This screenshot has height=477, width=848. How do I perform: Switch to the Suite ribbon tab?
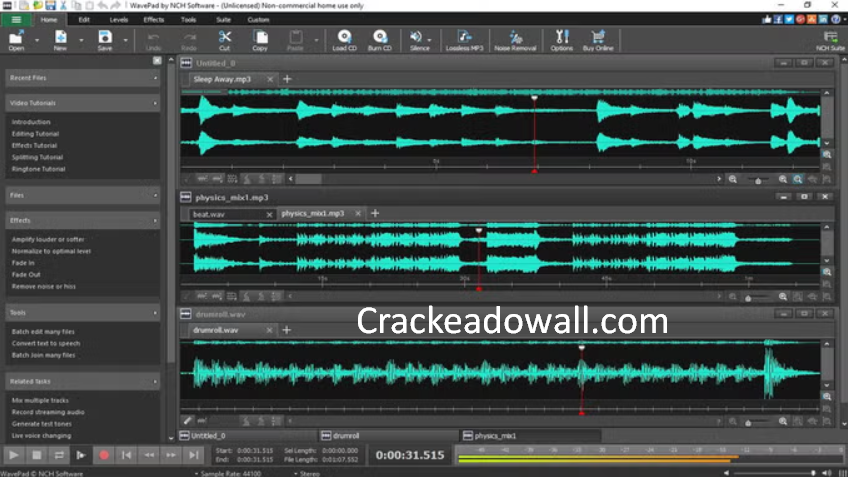tap(223, 19)
